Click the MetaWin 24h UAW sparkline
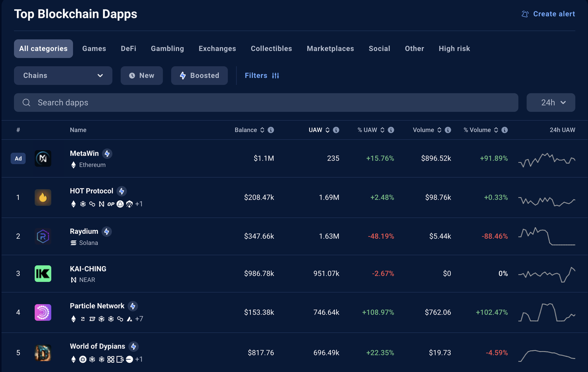 tap(547, 160)
